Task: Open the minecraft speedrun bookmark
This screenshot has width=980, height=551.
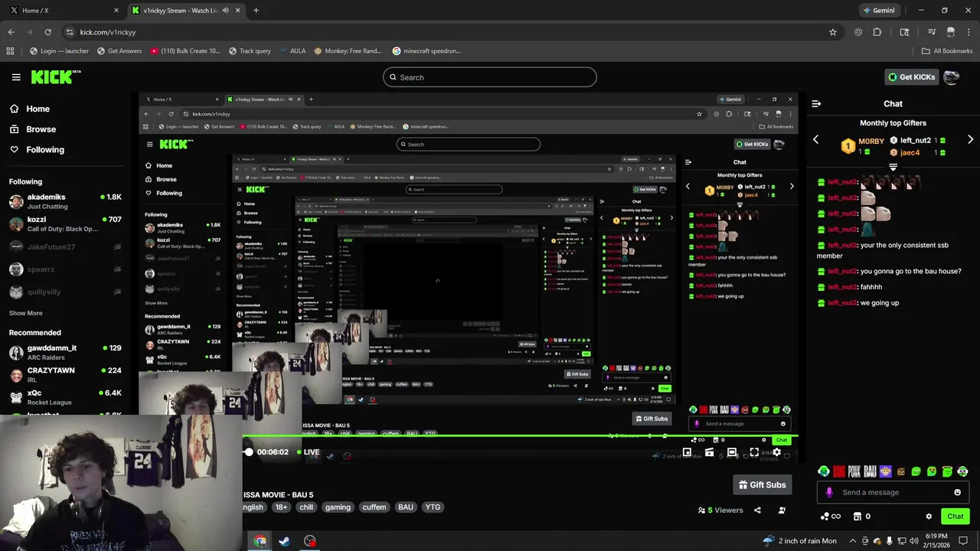Action: tap(427, 51)
